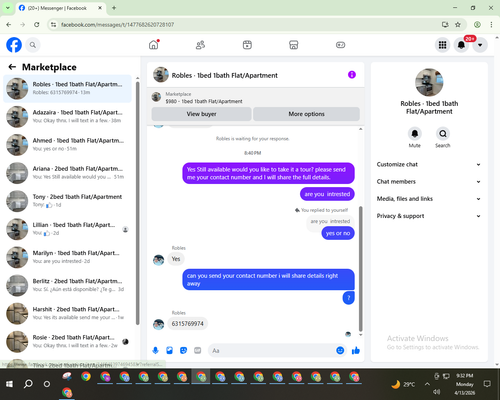Open Windows Start menu
The height and width of the screenshot is (400, 500).
pos(9,384)
